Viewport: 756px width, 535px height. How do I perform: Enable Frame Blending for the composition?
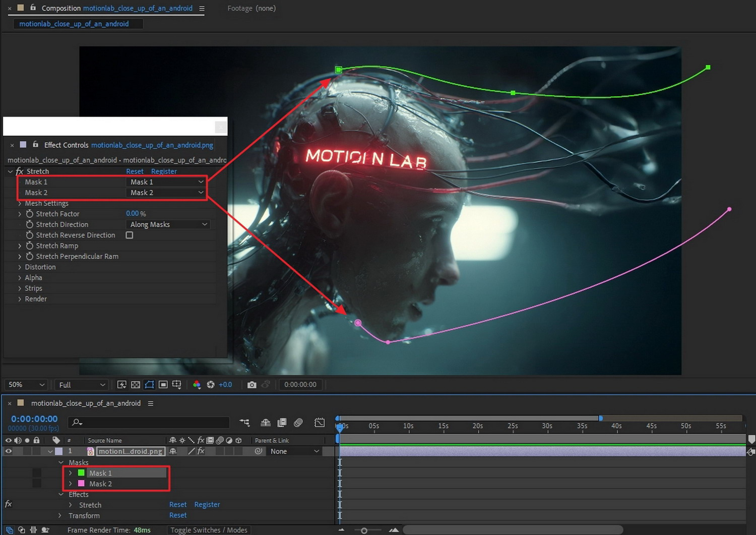click(282, 423)
